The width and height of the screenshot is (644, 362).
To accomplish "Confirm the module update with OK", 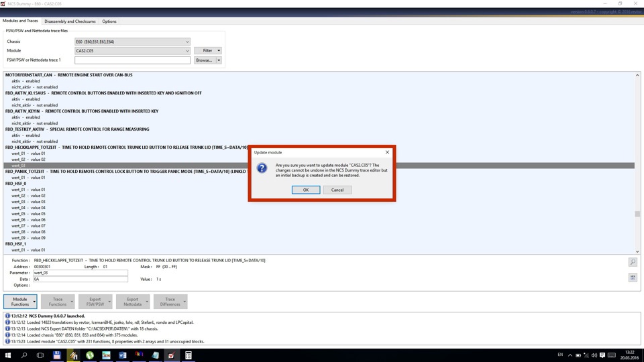I will point(306,190).
